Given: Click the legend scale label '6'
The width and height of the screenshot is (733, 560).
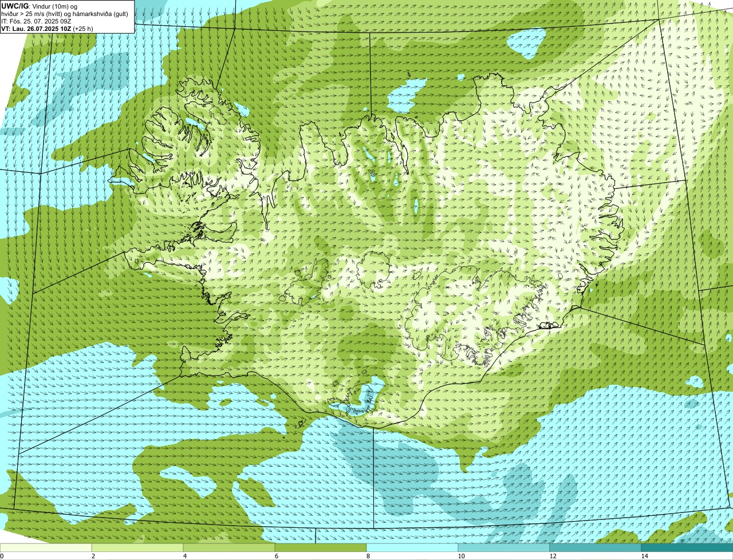Looking at the screenshot, I should pyautogui.click(x=276, y=556).
